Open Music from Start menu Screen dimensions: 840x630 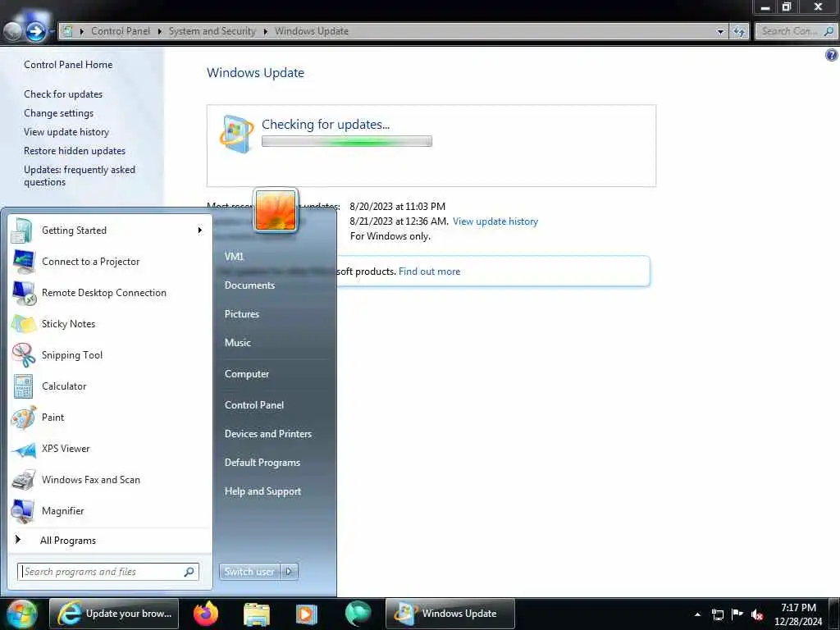click(238, 343)
